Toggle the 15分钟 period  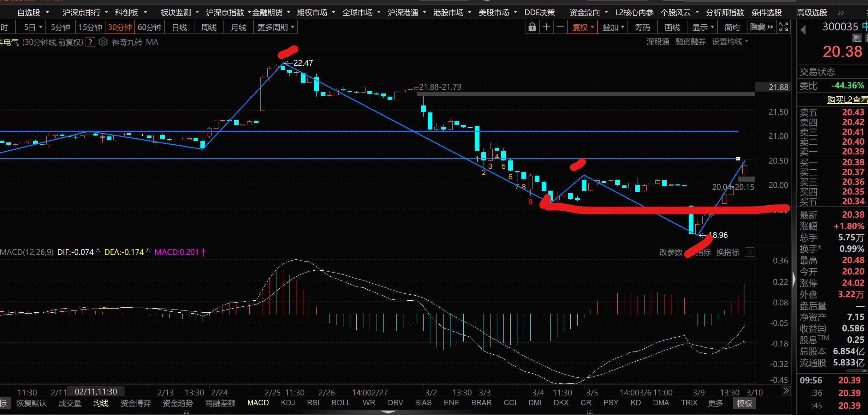point(90,27)
